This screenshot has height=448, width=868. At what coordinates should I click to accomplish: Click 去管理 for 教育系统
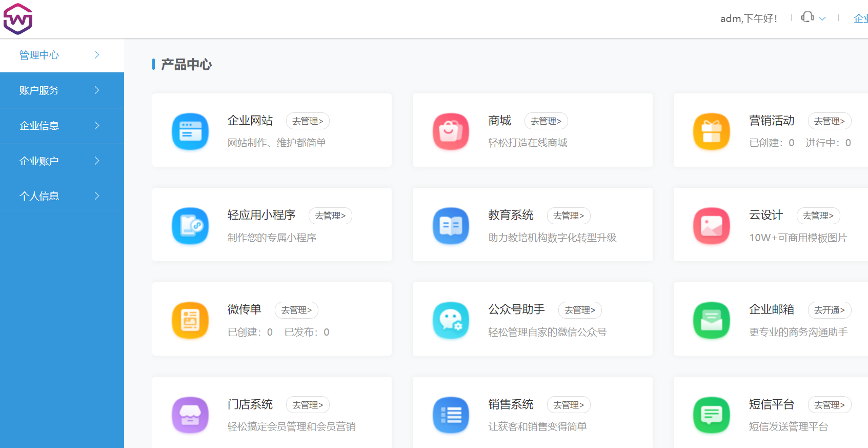click(x=569, y=216)
